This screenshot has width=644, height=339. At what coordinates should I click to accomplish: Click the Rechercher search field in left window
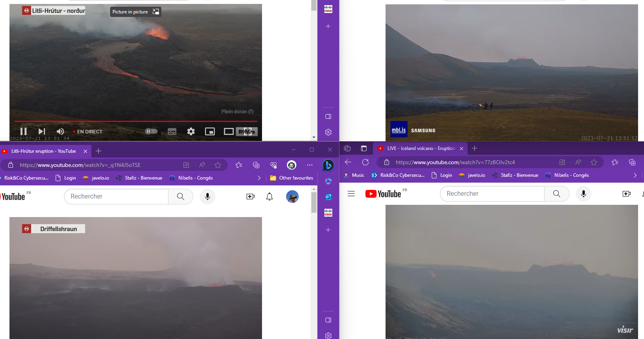coord(116,197)
